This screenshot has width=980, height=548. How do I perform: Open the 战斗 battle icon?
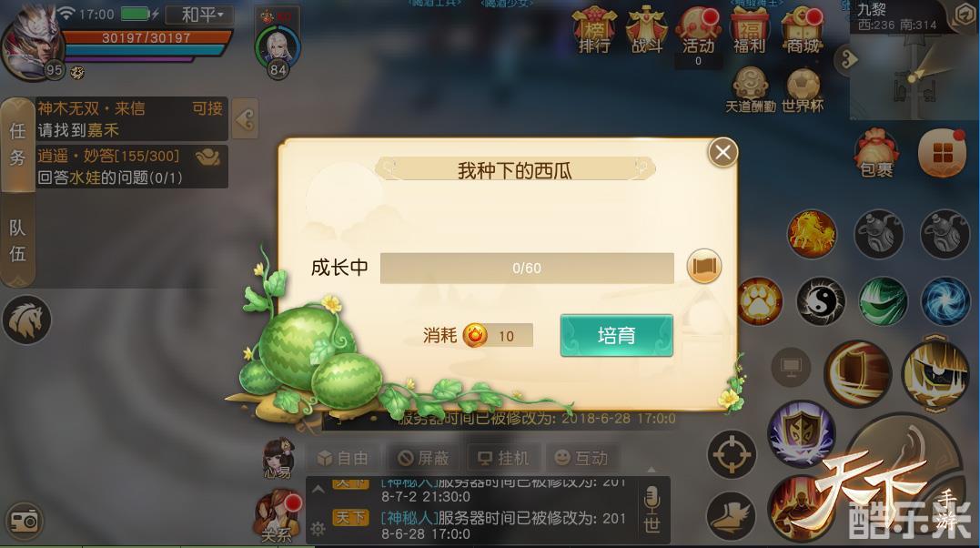click(x=646, y=30)
